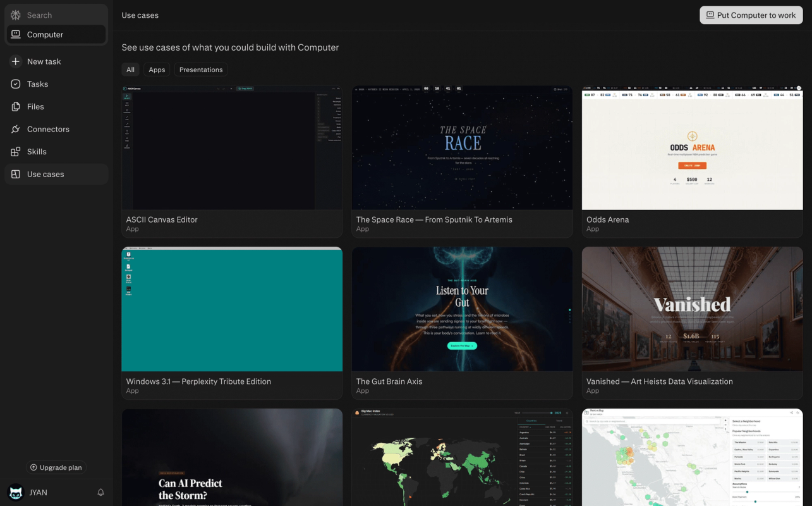Open the ASCII Canvas Editor thumbnail
This screenshot has height=506, width=812.
[232, 148]
